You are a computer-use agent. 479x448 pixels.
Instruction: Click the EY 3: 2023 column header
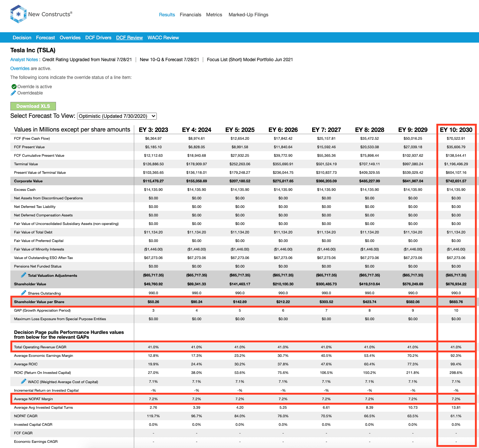153,130
